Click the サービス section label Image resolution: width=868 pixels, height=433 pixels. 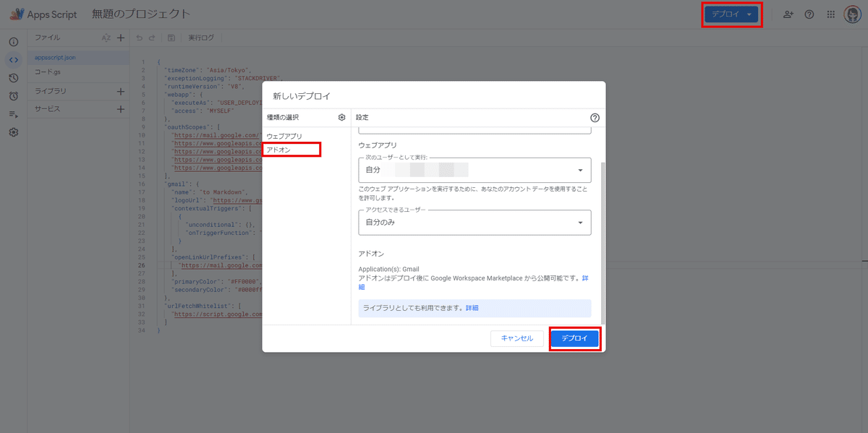(48, 109)
